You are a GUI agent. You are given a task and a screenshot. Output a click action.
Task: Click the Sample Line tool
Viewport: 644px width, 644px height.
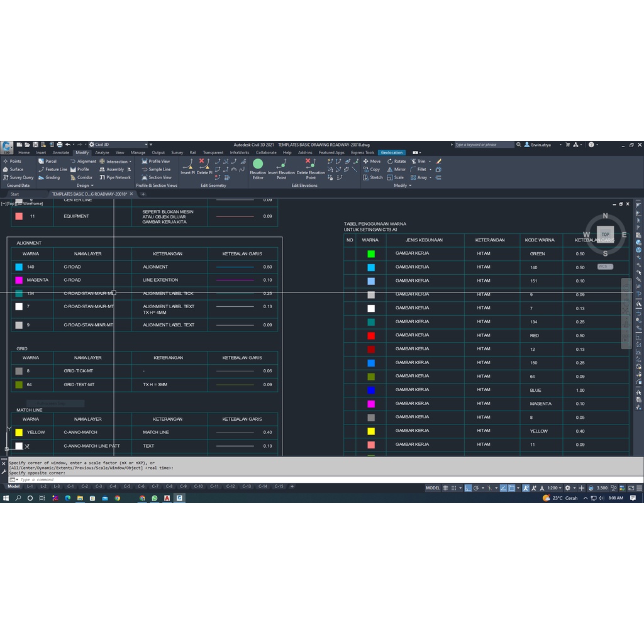(156, 169)
